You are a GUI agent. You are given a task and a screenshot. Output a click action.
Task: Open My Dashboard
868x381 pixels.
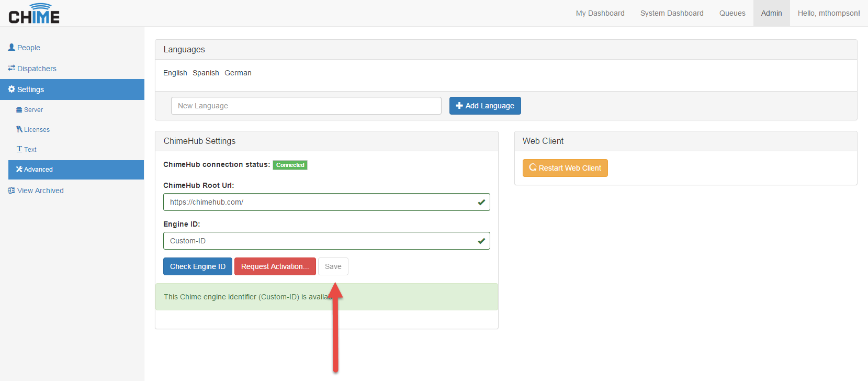tap(600, 13)
